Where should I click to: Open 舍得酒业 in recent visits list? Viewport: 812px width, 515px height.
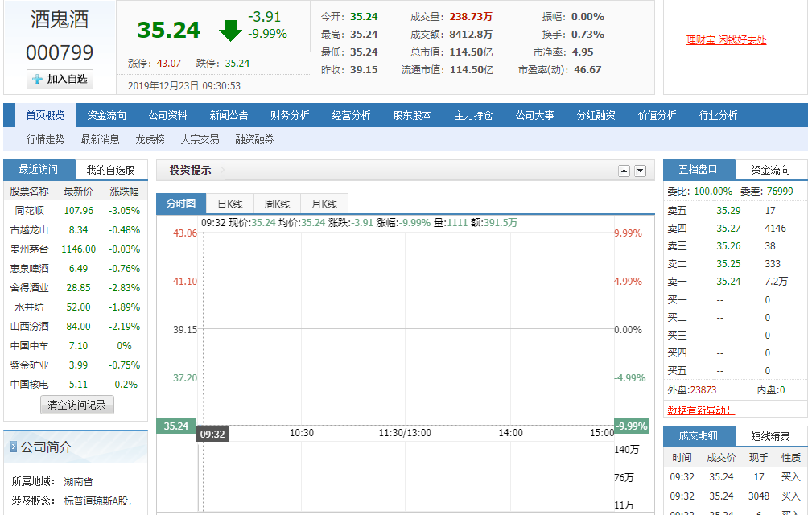click(x=30, y=288)
